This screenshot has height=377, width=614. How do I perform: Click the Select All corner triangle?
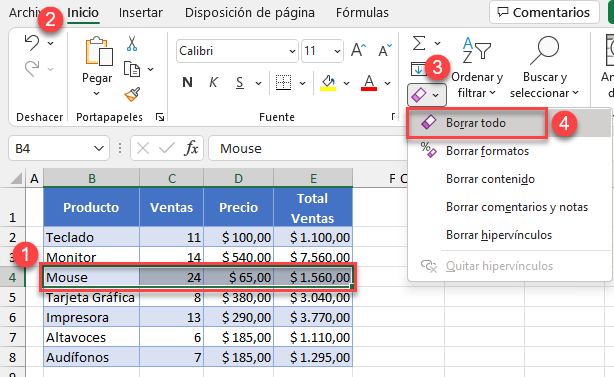pos(16,179)
